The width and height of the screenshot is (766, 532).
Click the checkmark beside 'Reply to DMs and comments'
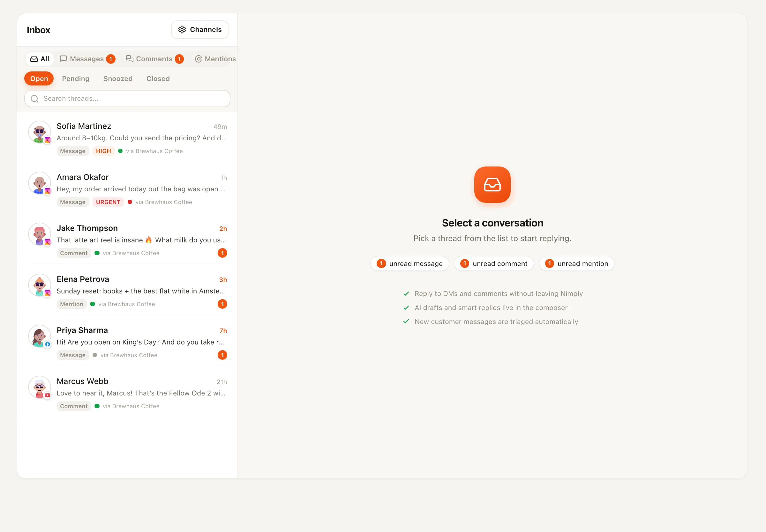coord(406,294)
